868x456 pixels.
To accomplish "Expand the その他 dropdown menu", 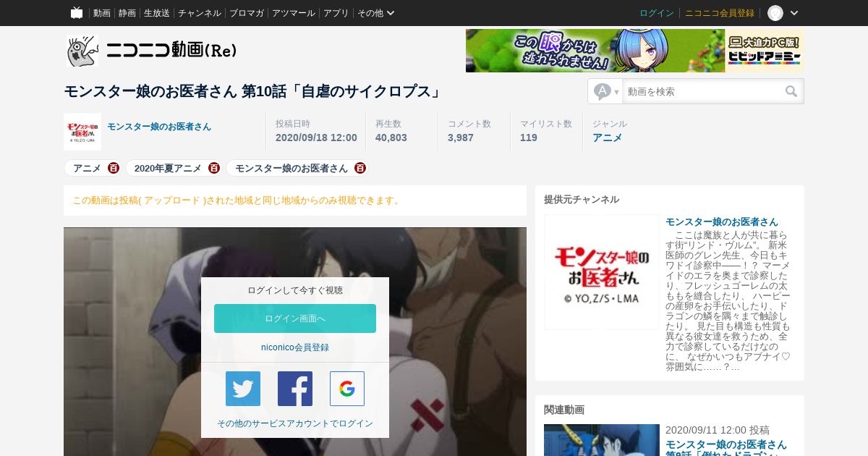I will click(x=376, y=13).
